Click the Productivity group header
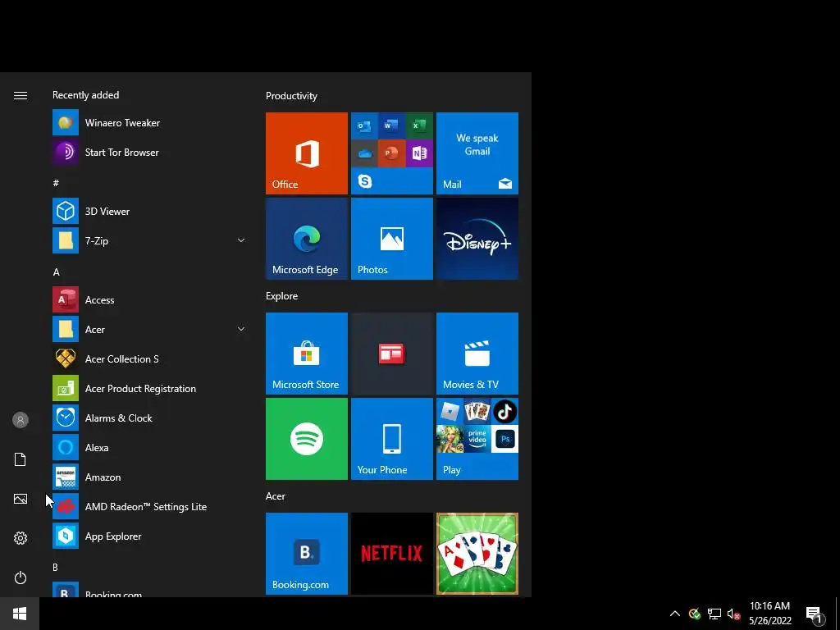This screenshot has height=630, width=840. click(291, 96)
